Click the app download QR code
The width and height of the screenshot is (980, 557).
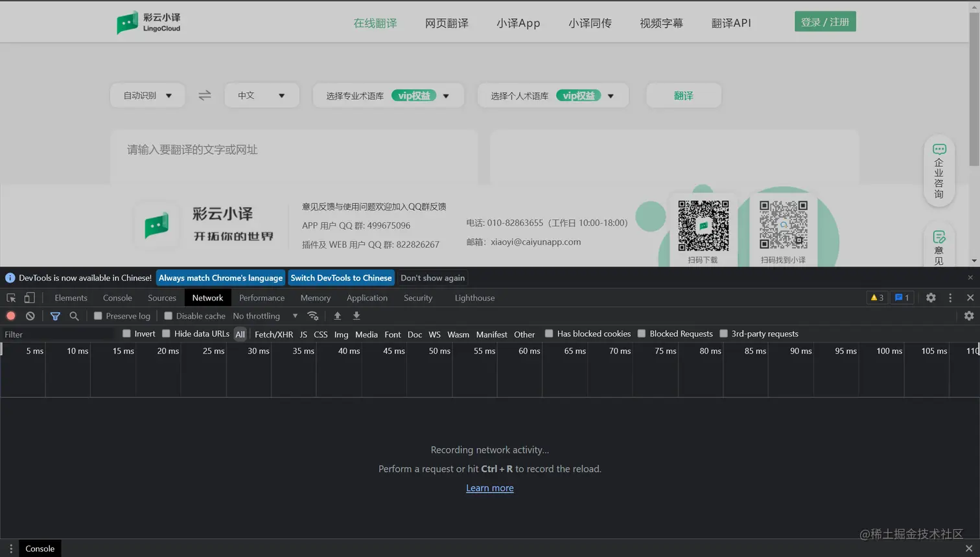tap(703, 225)
